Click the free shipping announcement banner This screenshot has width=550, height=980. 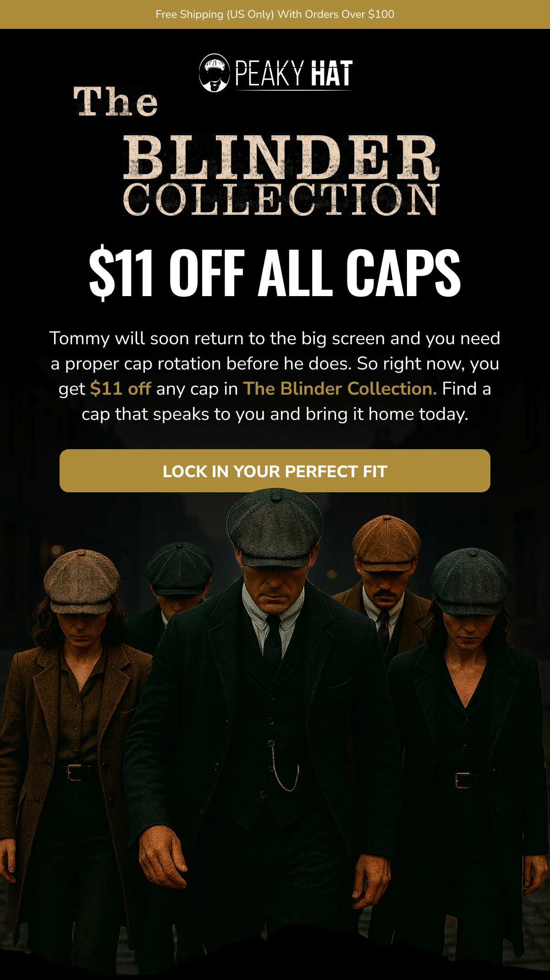click(275, 14)
